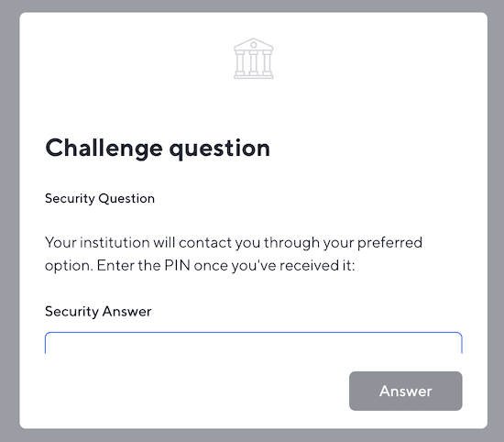Click the word 'Answer' in the Security Answer label
The image size is (504, 442).
point(127,312)
